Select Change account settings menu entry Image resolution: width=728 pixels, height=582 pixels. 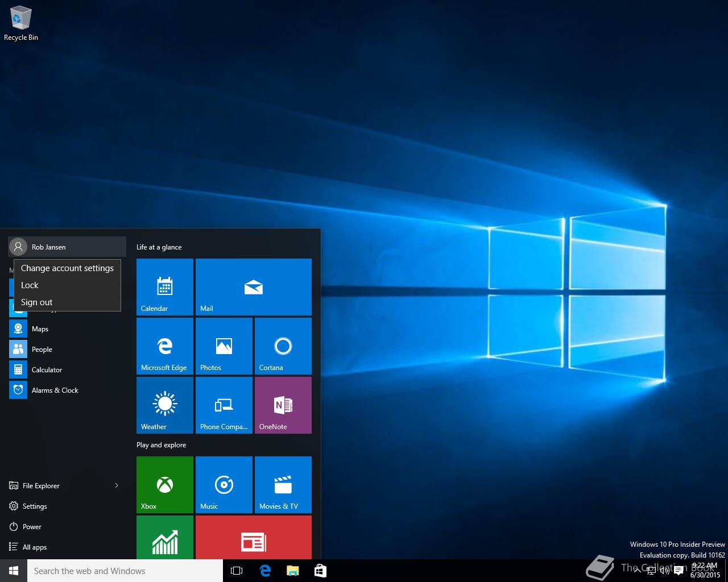67,268
